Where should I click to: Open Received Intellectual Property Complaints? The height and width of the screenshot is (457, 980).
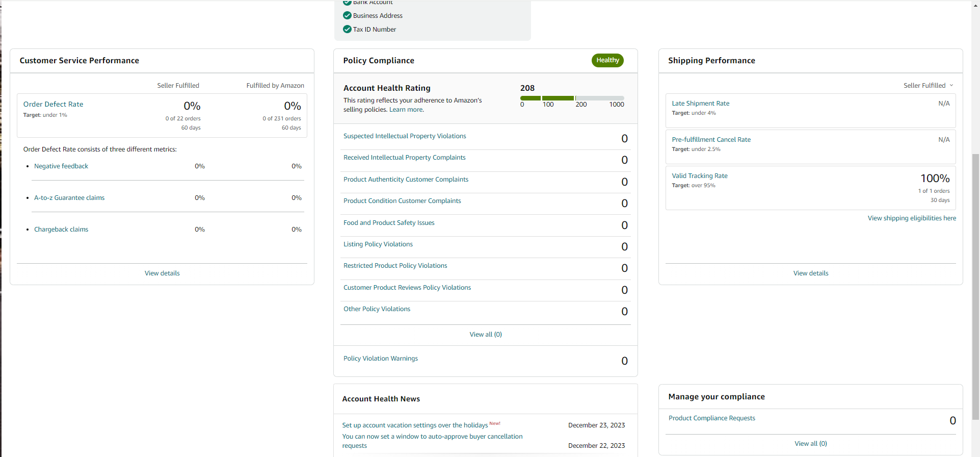pos(404,158)
